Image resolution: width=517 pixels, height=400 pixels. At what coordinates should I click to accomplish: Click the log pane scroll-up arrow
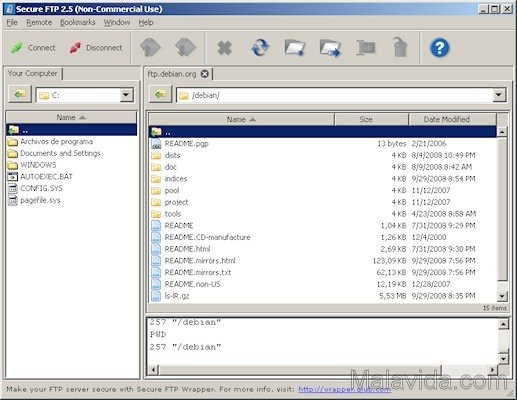click(x=503, y=324)
